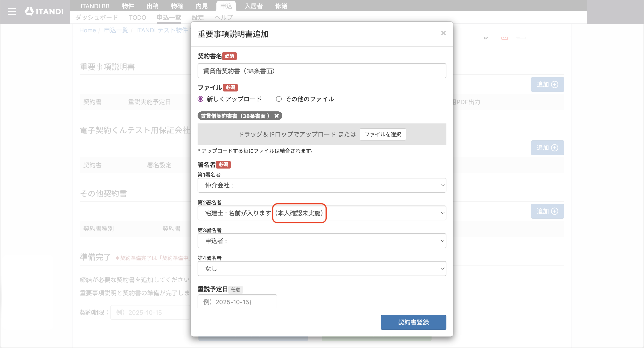Click 追加 button in 電子契約くんテスト用保証会社 section

point(547,148)
